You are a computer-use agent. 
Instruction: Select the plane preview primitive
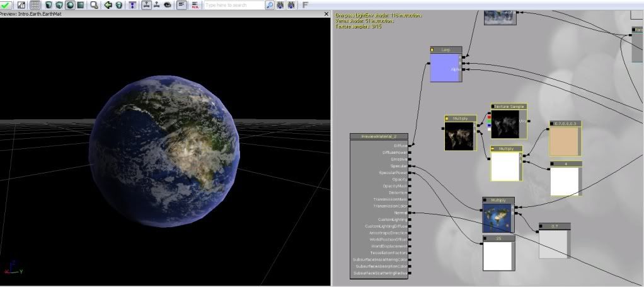click(x=81, y=5)
